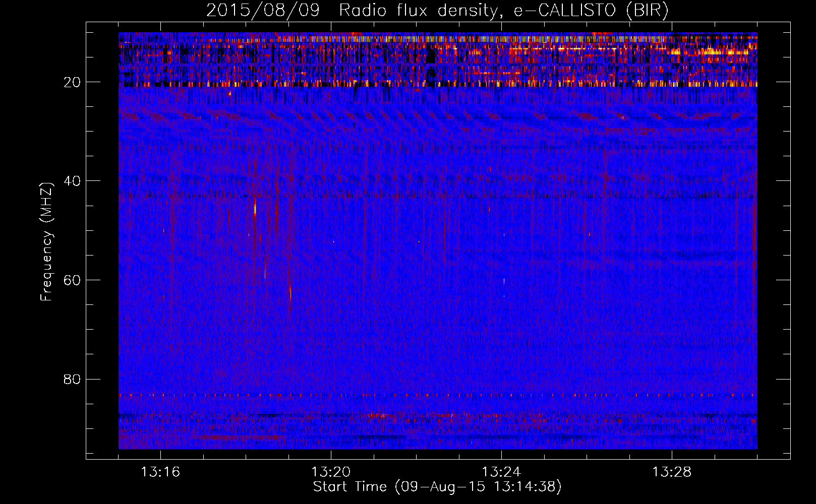The width and height of the screenshot is (816, 504).
Task: Click the 'Frequency (MHZ)' axis label
Action: coord(46,242)
